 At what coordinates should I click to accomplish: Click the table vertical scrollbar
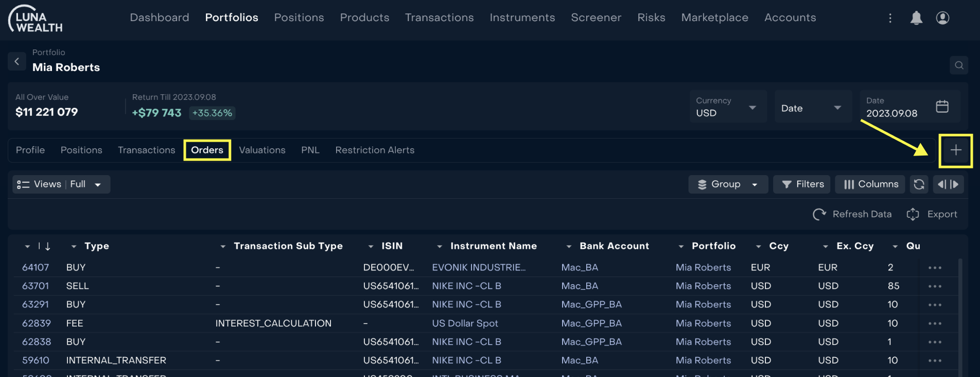960,317
